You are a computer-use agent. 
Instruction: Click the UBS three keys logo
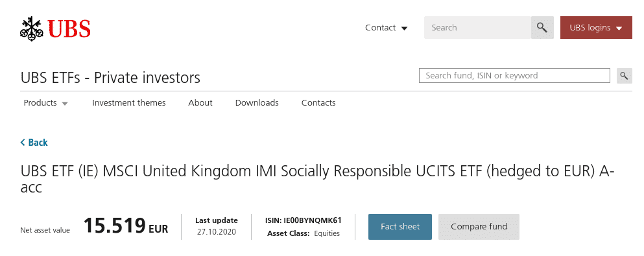pyautogui.click(x=32, y=28)
